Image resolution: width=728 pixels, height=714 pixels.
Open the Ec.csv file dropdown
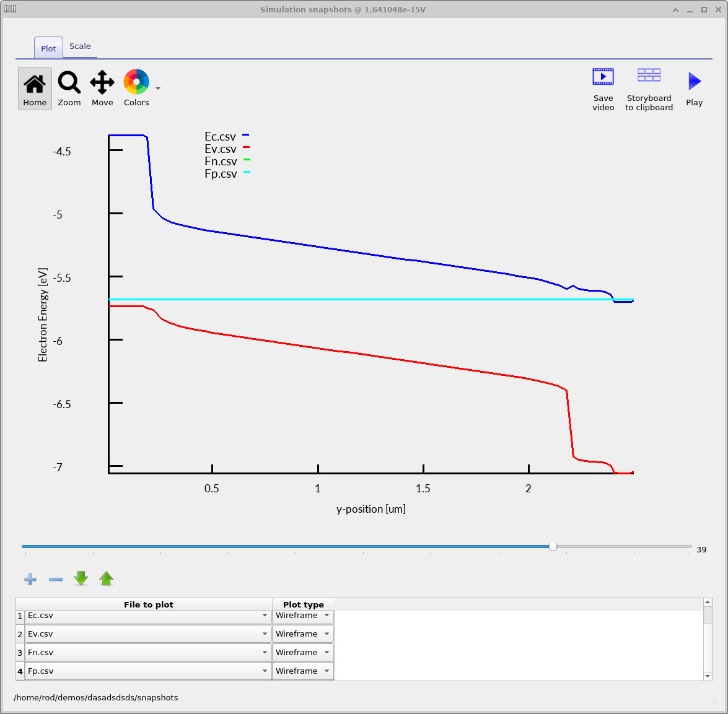(x=148, y=616)
